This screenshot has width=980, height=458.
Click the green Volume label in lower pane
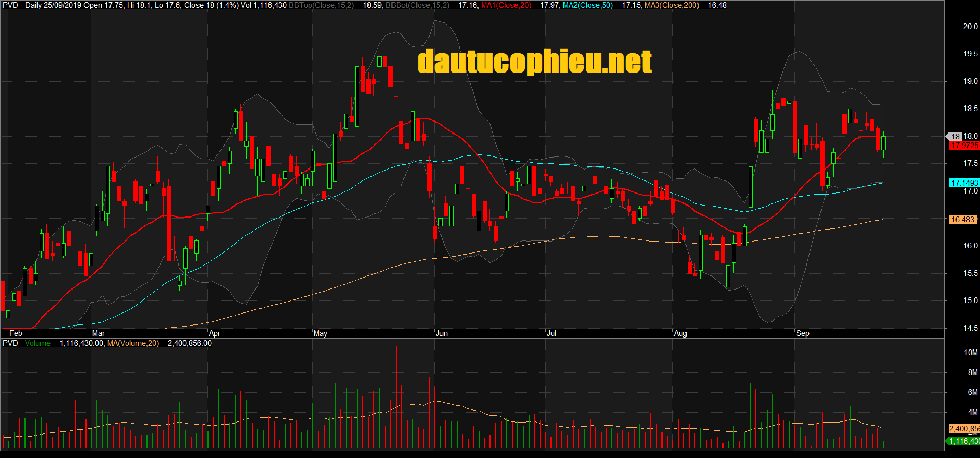point(38,343)
